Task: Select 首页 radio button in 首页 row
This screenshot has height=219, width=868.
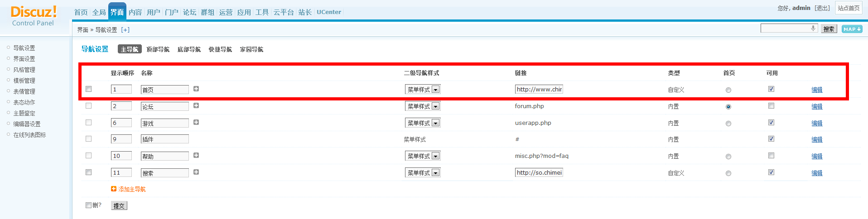Action: pyautogui.click(x=728, y=90)
